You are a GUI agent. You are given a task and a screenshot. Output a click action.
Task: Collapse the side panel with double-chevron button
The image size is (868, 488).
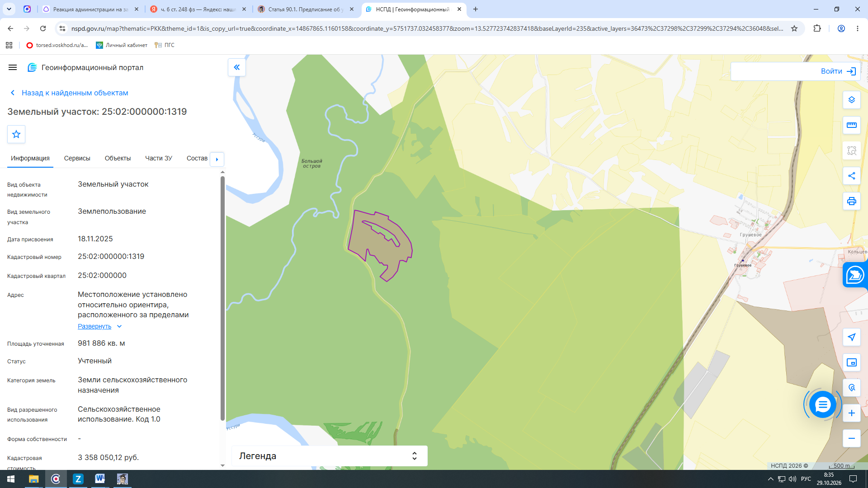(x=236, y=67)
